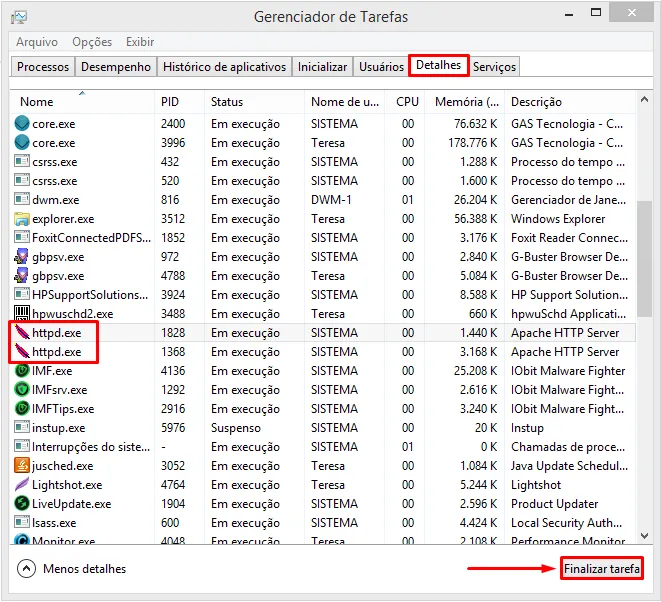The height and width of the screenshot is (602, 661).
Task: Click the httpd.exe feather icon PID 1828
Action: (21, 332)
